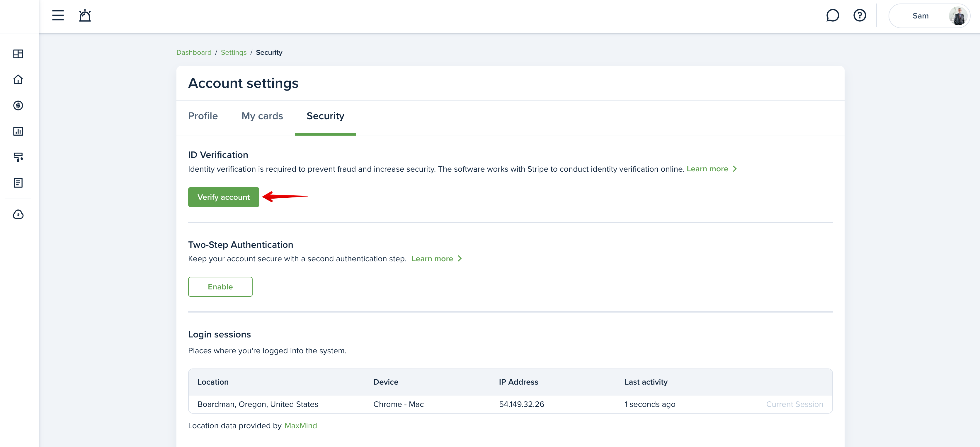Image resolution: width=980 pixels, height=447 pixels.
Task: Select the Chrome - Mac device cell
Action: [398, 404]
